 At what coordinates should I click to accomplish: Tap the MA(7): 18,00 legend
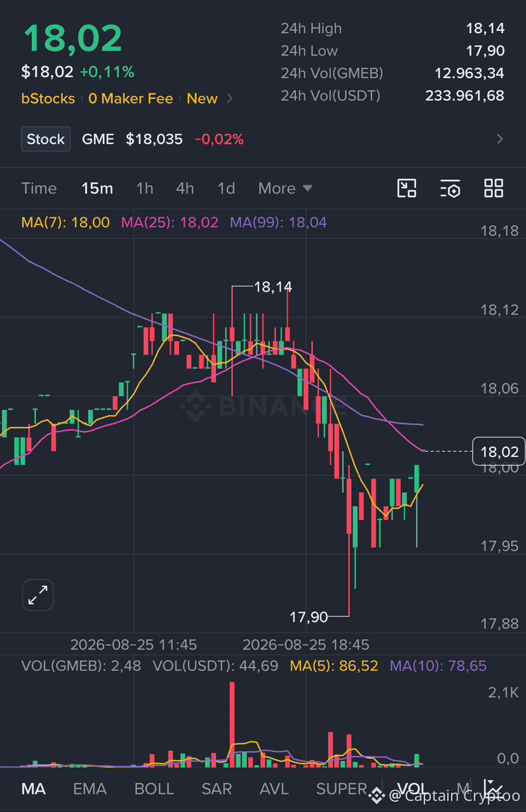[x=65, y=222]
